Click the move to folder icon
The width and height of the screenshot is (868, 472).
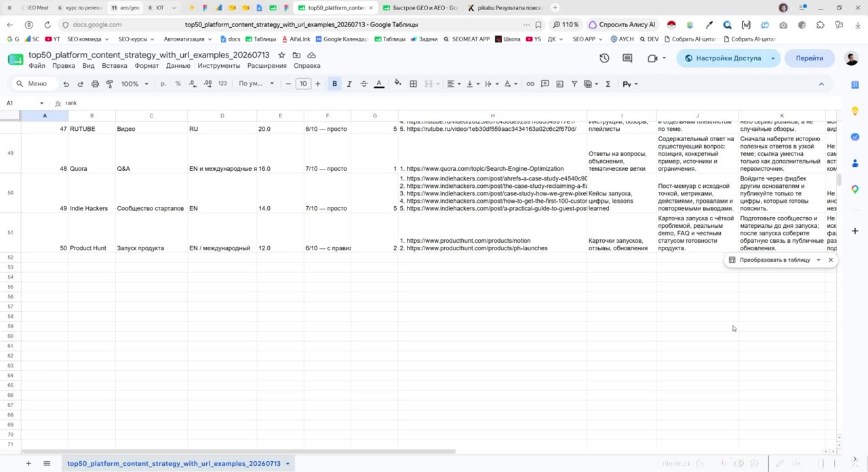pyautogui.click(x=296, y=55)
